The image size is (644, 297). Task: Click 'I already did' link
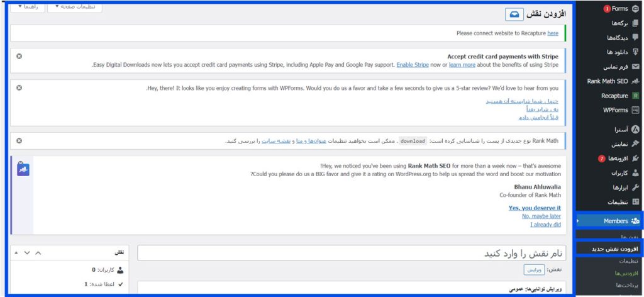[545, 225]
